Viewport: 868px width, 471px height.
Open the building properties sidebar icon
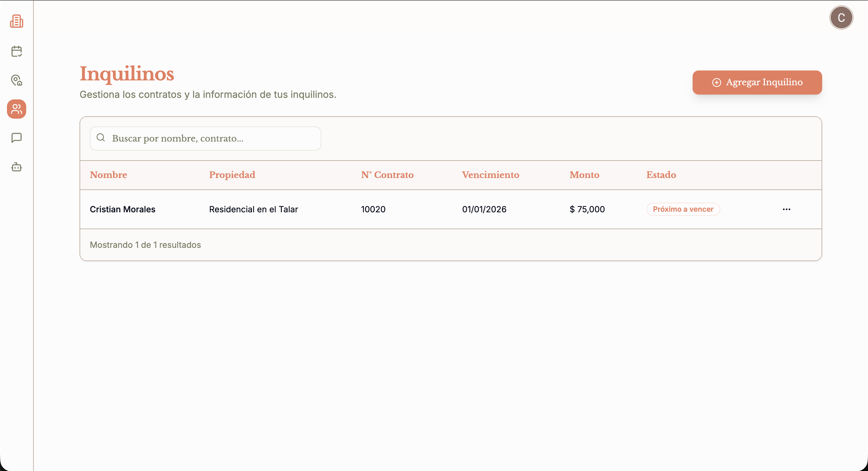17,21
